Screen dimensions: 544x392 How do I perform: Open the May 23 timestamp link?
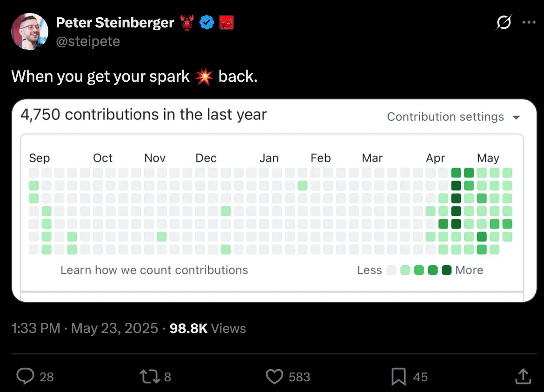pyautogui.click(x=114, y=328)
